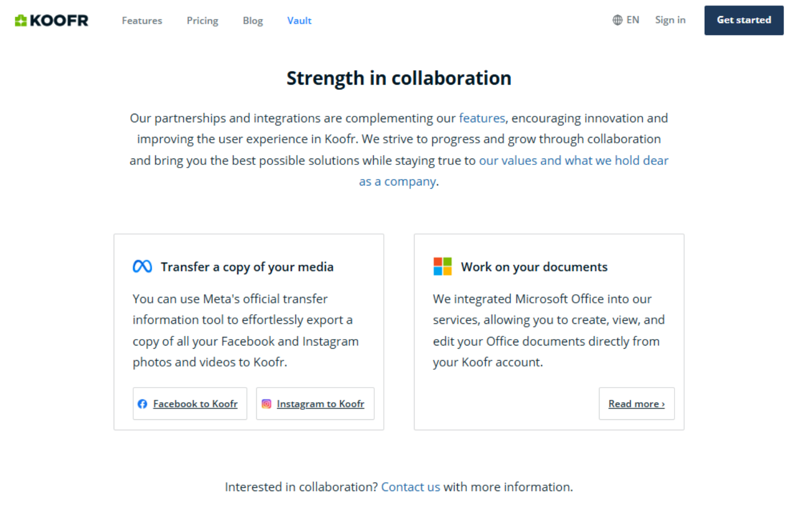Click the green plus icon in the Koofr logo
This screenshot has height=532, width=798.
coord(20,20)
